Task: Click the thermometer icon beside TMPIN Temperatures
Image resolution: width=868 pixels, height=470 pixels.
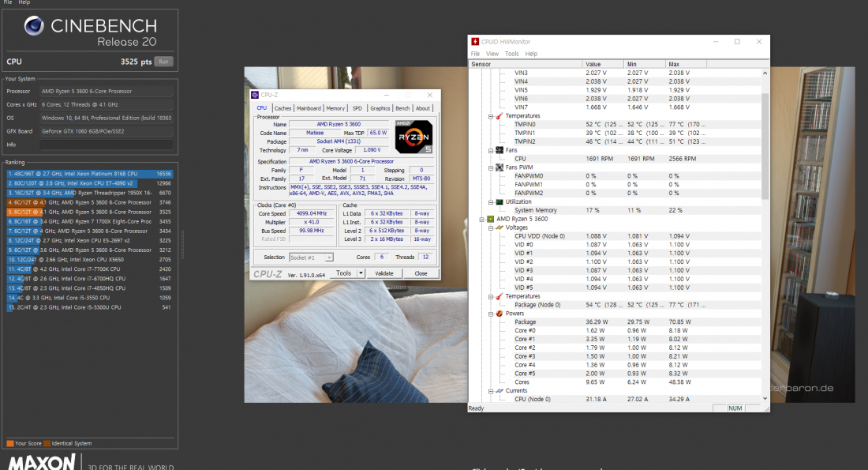Action: pyautogui.click(x=498, y=116)
